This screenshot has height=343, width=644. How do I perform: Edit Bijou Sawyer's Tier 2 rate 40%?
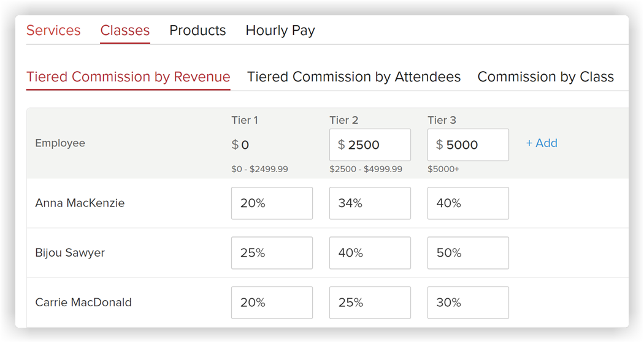pos(370,253)
